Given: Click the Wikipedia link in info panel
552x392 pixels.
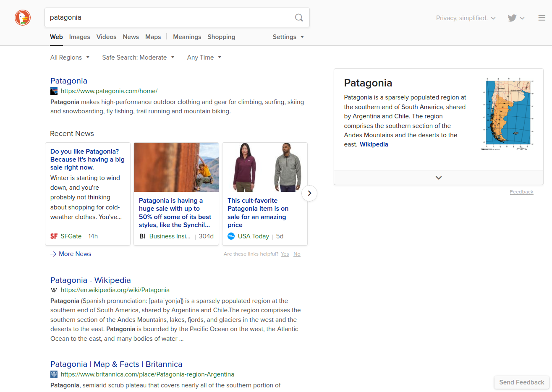Looking at the screenshot, I should pyautogui.click(x=374, y=144).
